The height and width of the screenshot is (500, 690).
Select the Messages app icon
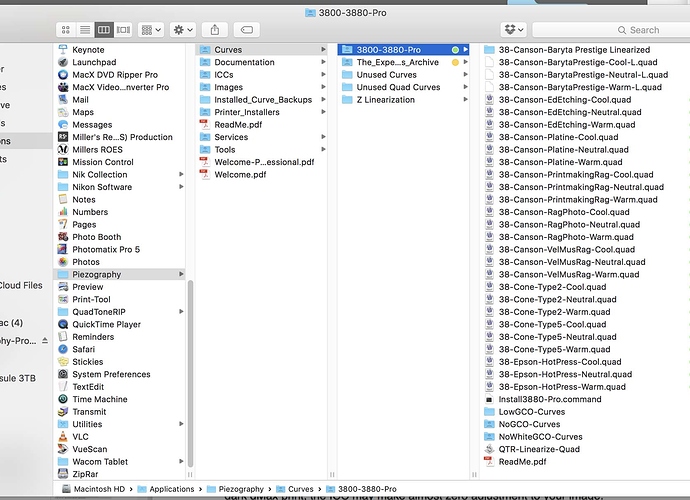click(x=63, y=125)
